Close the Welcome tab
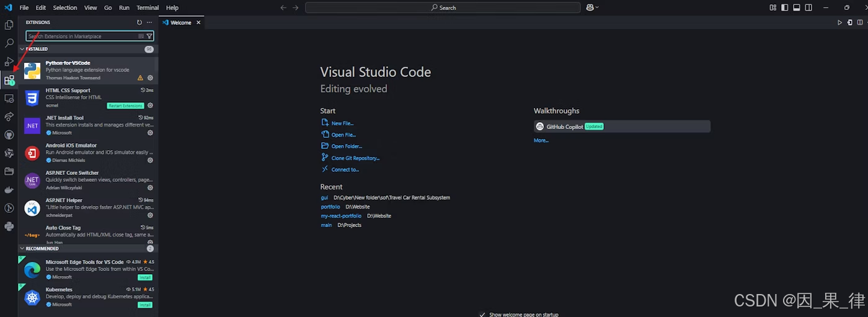The image size is (868, 317). tap(198, 22)
